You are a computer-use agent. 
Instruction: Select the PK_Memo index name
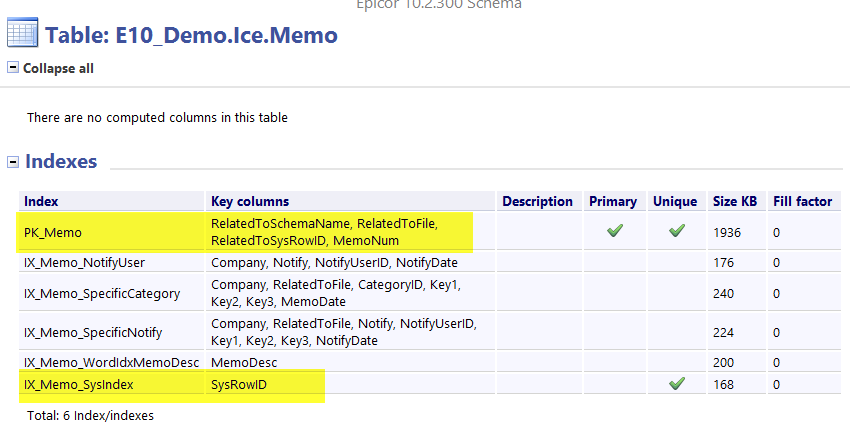(x=53, y=232)
